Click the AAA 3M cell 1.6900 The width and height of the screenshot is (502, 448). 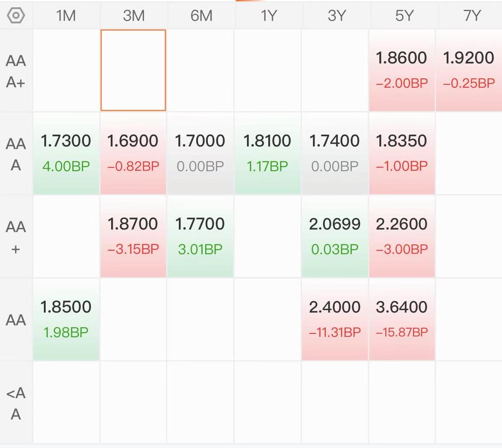click(133, 153)
